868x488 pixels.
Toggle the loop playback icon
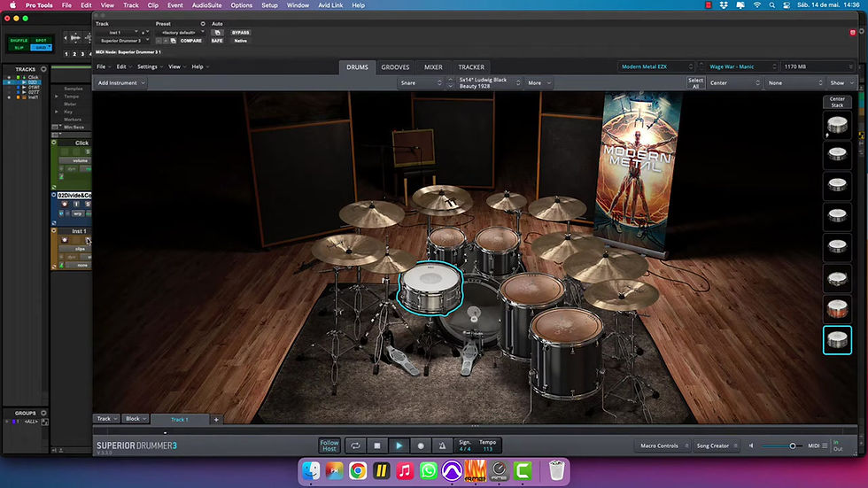coord(355,445)
